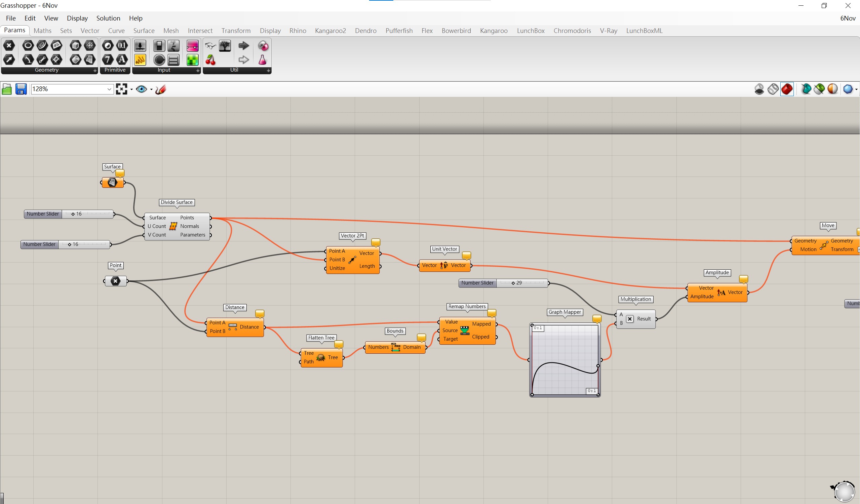Open the Solution menu
The image size is (860, 504).
point(108,18)
